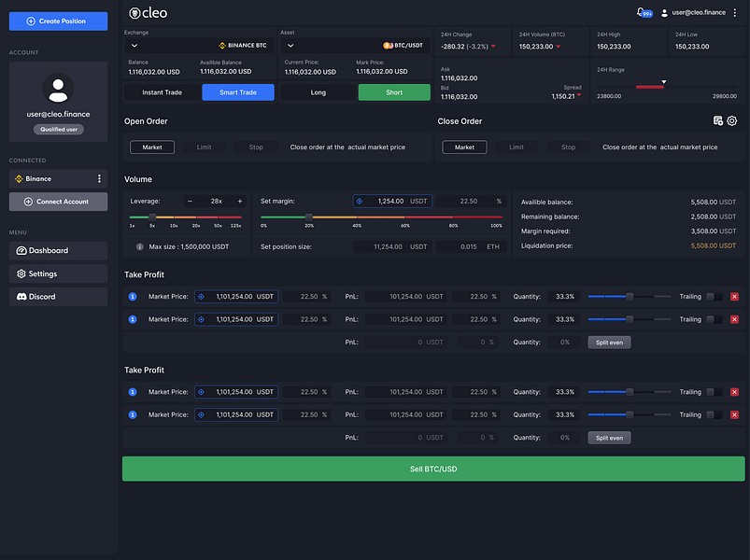
Task: Click the Sell BTC/USD button
Action: (x=433, y=469)
